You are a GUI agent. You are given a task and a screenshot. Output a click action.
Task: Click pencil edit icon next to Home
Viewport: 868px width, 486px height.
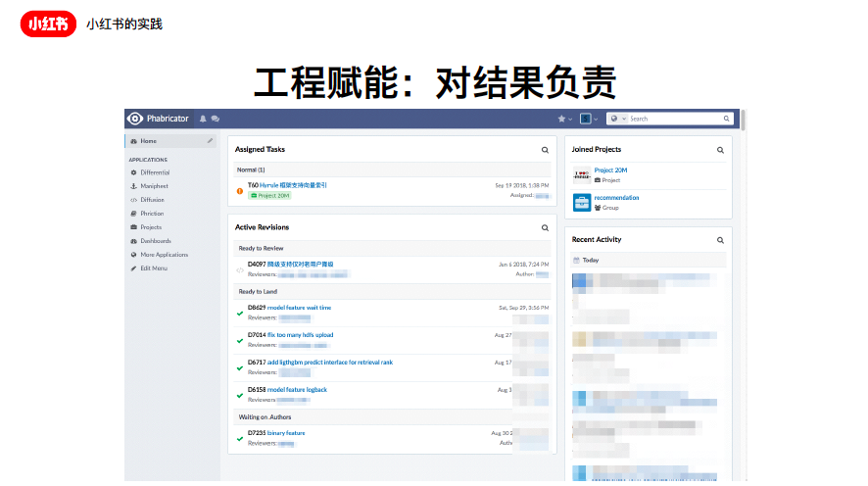tap(210, 140)
